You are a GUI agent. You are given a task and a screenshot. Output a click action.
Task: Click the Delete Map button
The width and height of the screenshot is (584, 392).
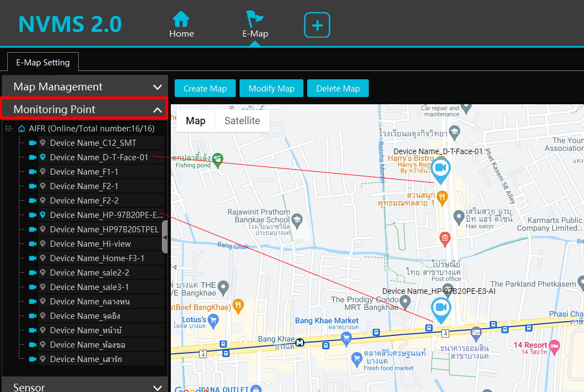point(338,89)
